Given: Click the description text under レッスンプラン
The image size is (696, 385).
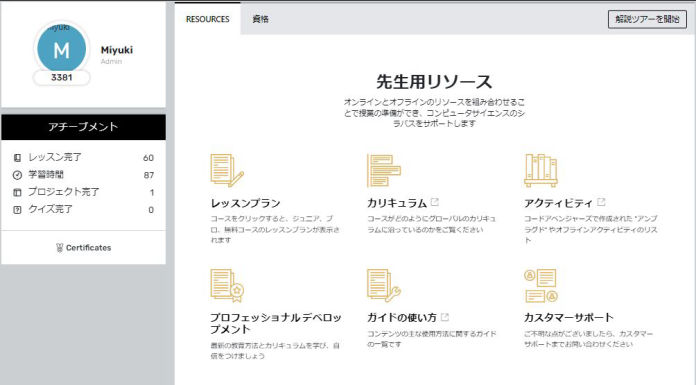Looking at the screenshot, I should pos(275,229).
